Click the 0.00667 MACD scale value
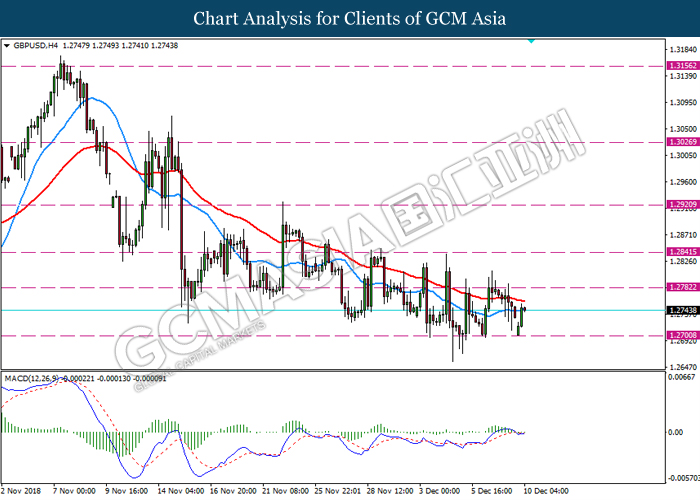 point(682,377)
